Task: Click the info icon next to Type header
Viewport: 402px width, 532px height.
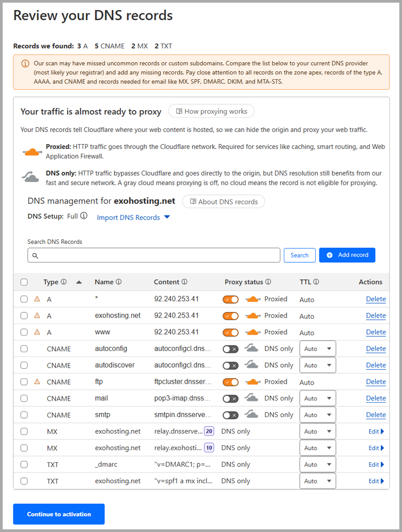Action: pyautogui.click(x=63, y=282)
